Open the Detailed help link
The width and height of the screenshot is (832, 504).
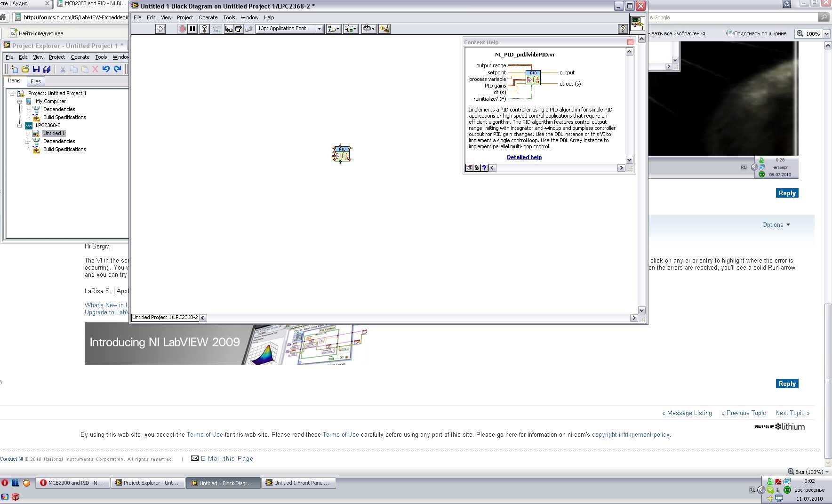tap(524, 157)
